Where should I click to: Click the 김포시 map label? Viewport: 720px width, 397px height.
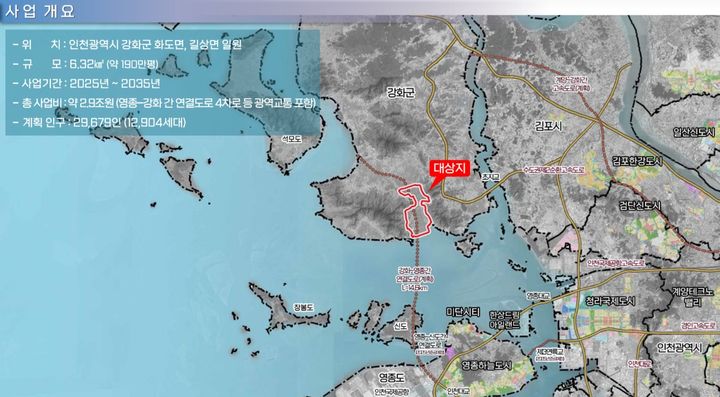tap(548, 126)
